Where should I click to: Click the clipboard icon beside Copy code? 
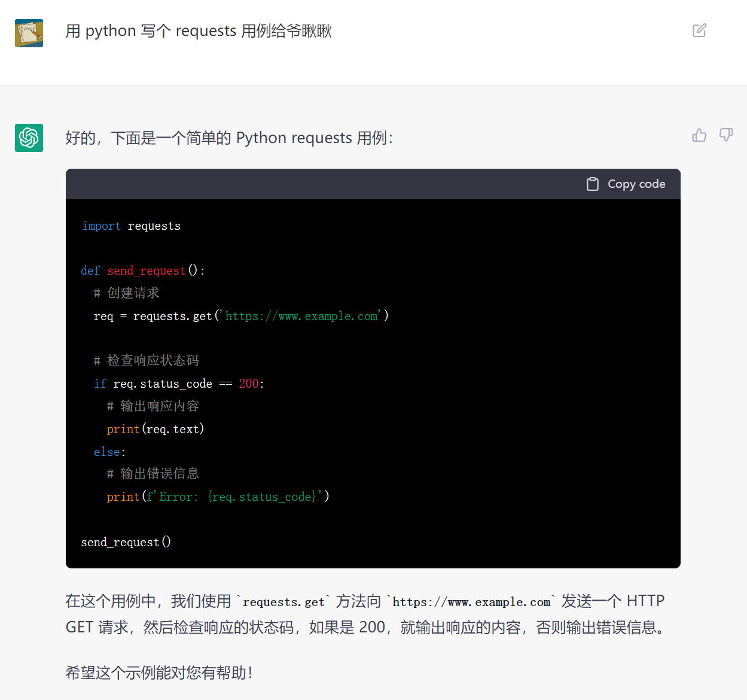(x=593, y=184)
